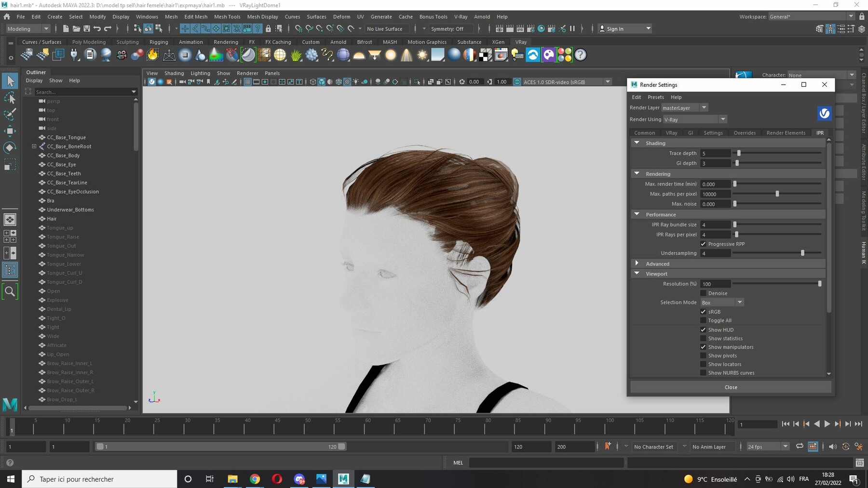Viewport: 868px width, 488px height.
Task: Switch to the GI tab
Action: tap(690, 133)
